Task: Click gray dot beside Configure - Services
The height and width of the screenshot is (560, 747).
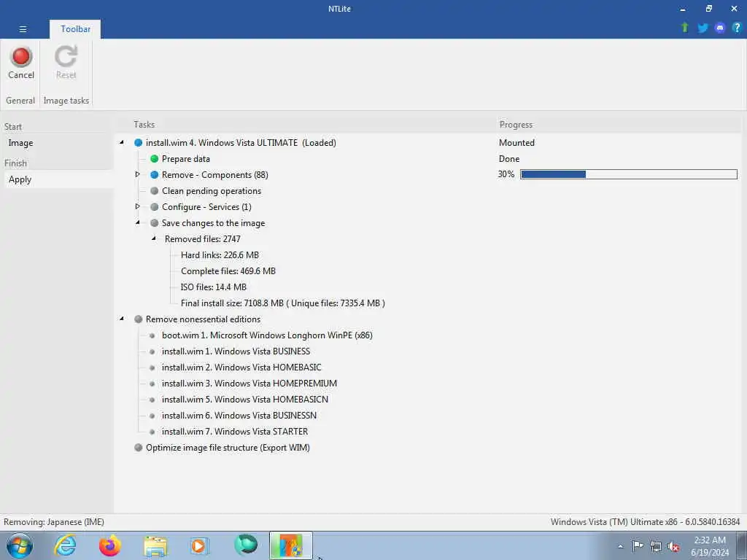Action: (155, 207)
